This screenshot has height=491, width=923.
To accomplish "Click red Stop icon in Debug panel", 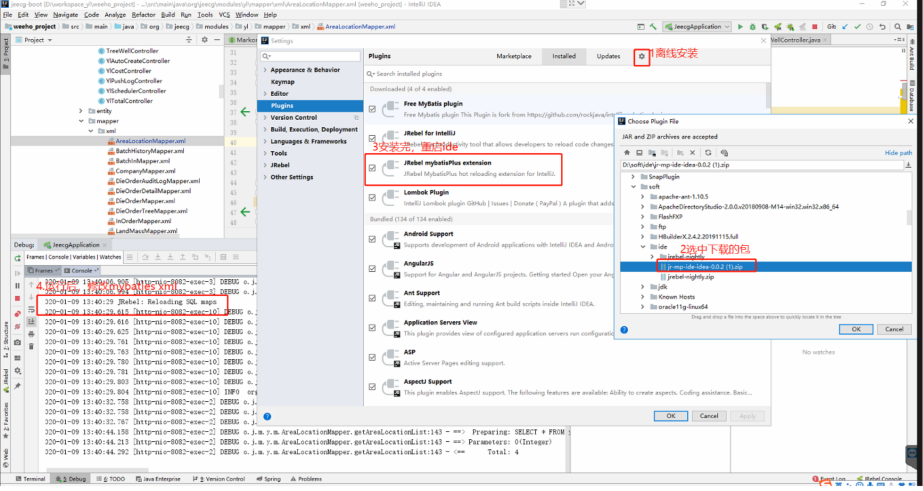I will (x=18, y=299).
